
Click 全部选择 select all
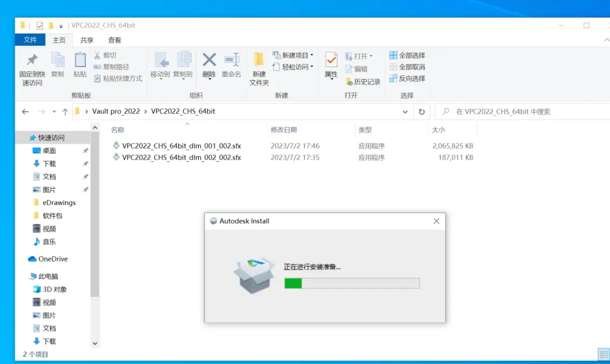click(407, 55)
